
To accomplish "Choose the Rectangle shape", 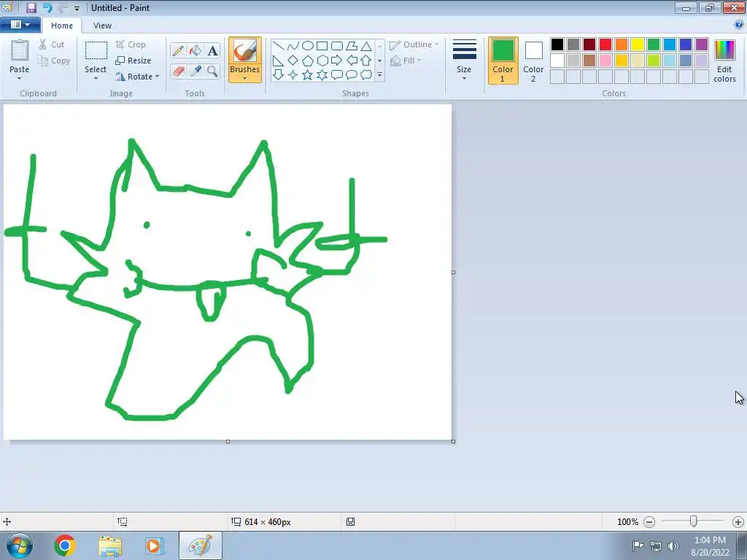I will tap(322, 46).
